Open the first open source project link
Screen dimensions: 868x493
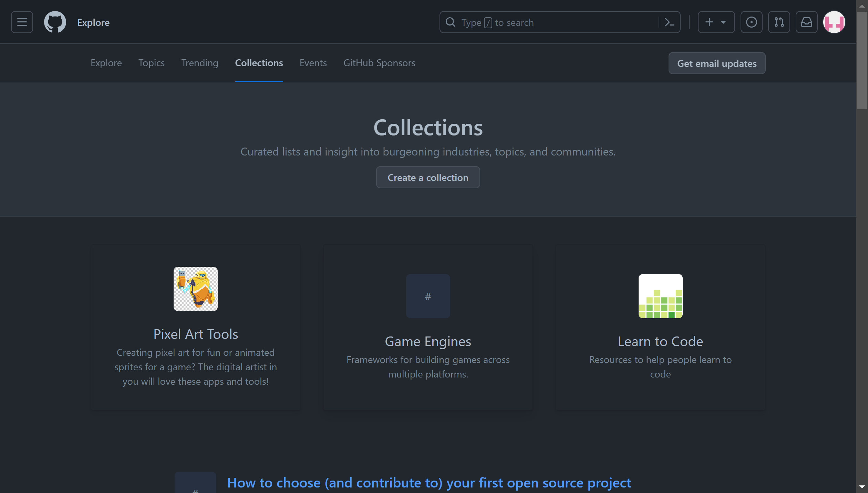point(429,483)
